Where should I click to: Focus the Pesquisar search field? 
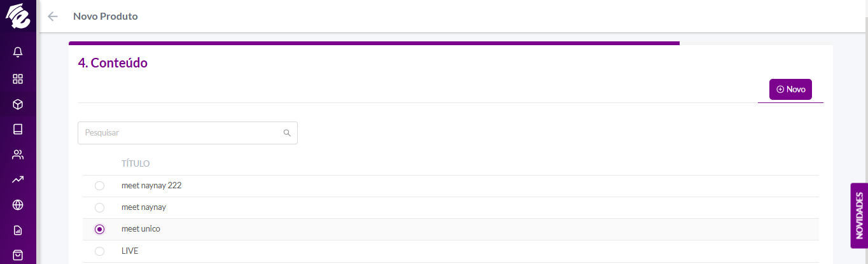(188, 133)
